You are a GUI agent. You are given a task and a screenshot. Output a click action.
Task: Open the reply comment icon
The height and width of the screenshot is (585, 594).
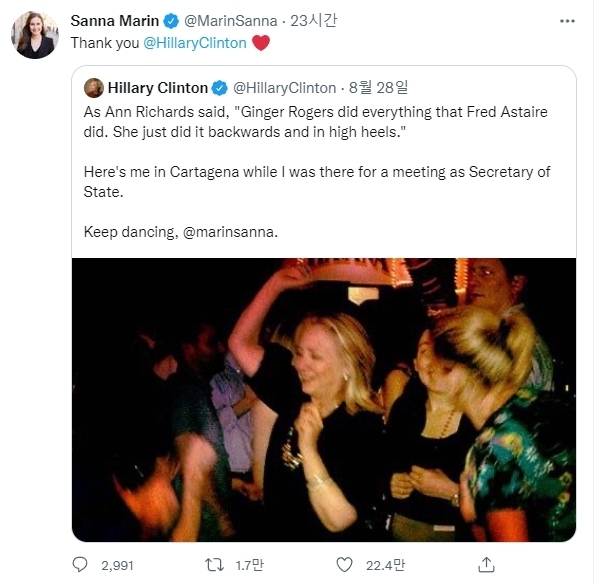tap(80, 565)
